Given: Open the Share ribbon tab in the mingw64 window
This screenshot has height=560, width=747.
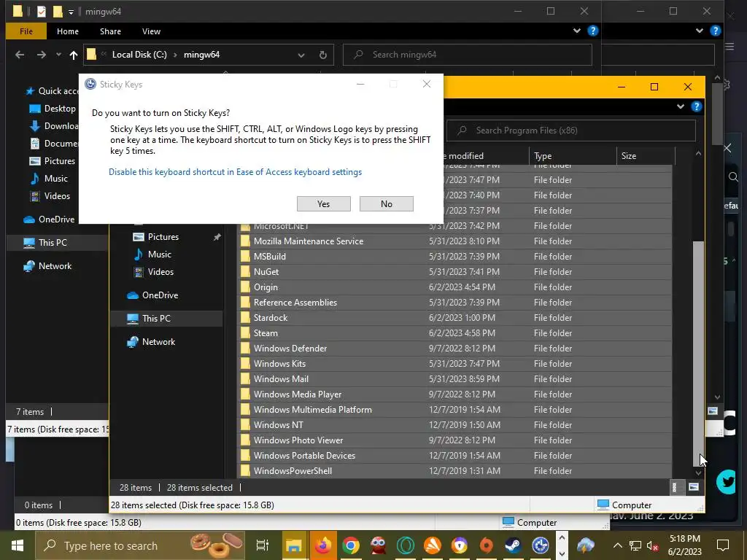Looking at the screenshot, I should tap(110, 31).
